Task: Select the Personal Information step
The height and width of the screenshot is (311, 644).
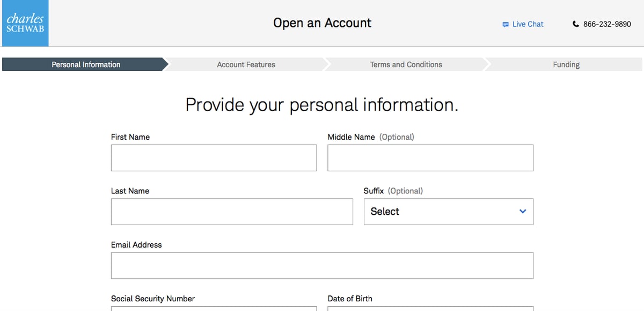Action: click(86, 64)
